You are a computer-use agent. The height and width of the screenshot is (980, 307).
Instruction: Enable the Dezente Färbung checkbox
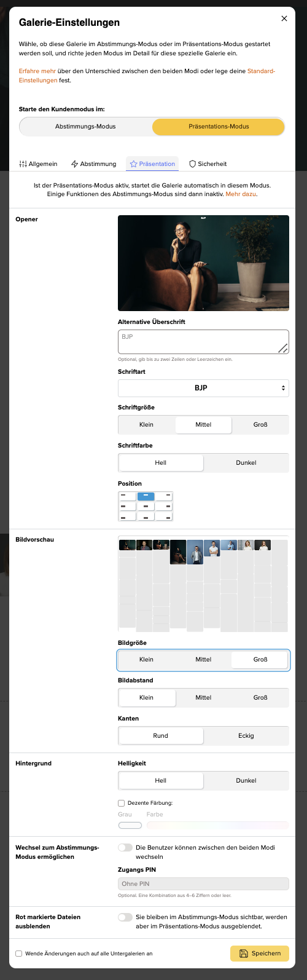pos(121,803)
